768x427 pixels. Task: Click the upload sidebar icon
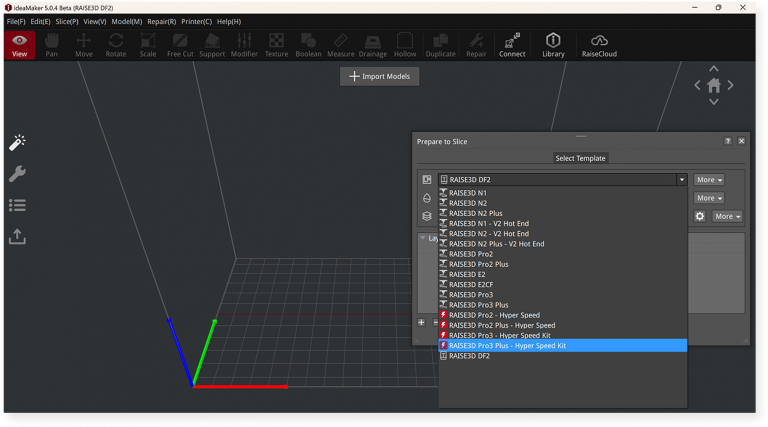coord(17,237)
